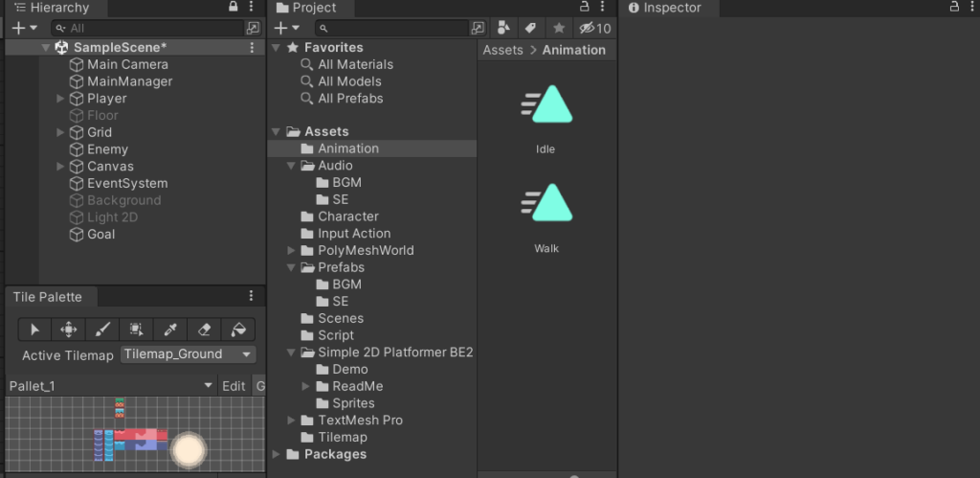Click the search by label tag icon

(x=530, y=28)
